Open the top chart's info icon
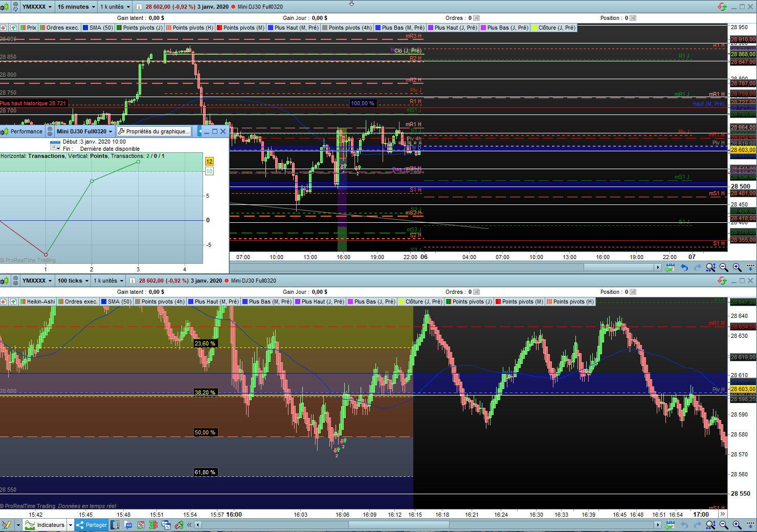 point(139,7)
